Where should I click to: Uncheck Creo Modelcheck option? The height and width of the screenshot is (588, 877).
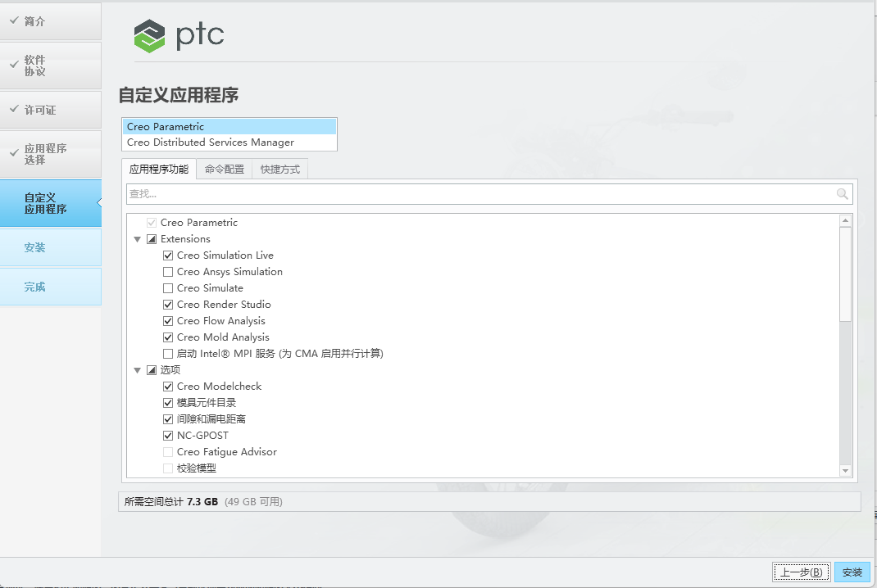pyautogui.click(x=168, y=387)
